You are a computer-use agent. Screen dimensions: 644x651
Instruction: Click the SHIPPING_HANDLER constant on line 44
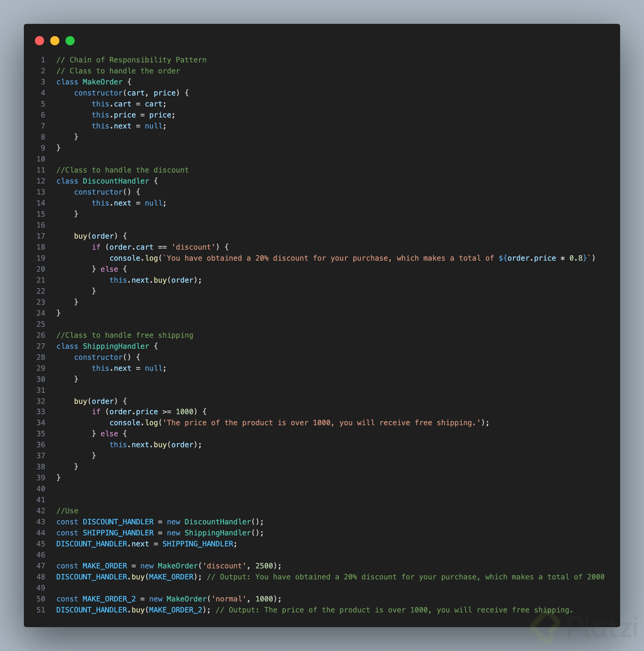pos(118,533)
